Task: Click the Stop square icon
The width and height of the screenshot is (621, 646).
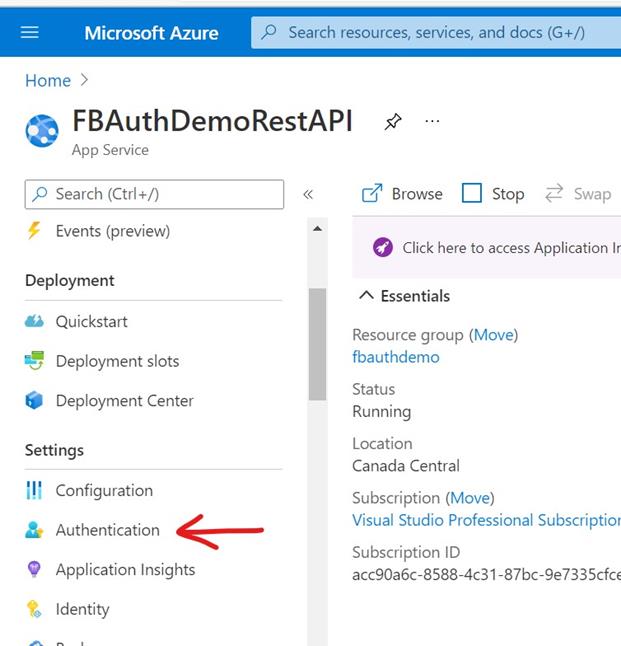Action: tap(472, 193)
